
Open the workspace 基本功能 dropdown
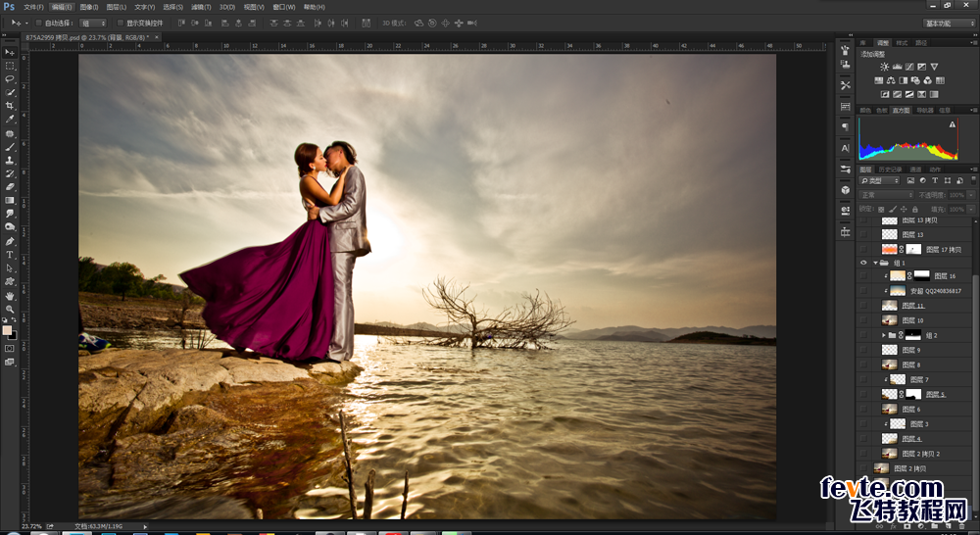coord(950,24)
